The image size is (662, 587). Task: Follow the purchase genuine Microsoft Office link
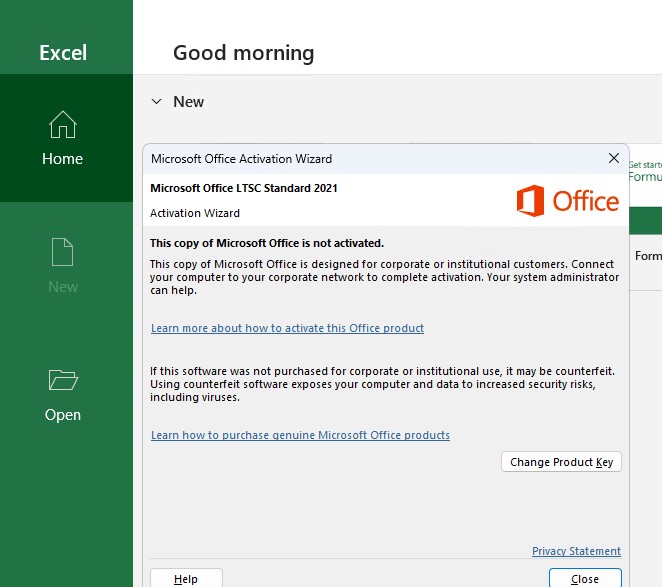(300, 435)
